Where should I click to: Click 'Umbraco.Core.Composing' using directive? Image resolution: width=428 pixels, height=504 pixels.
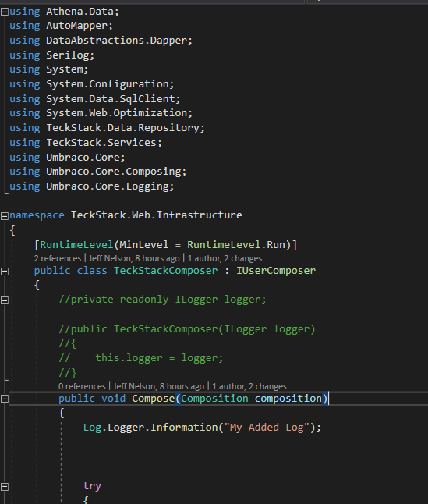pos(113,172)
